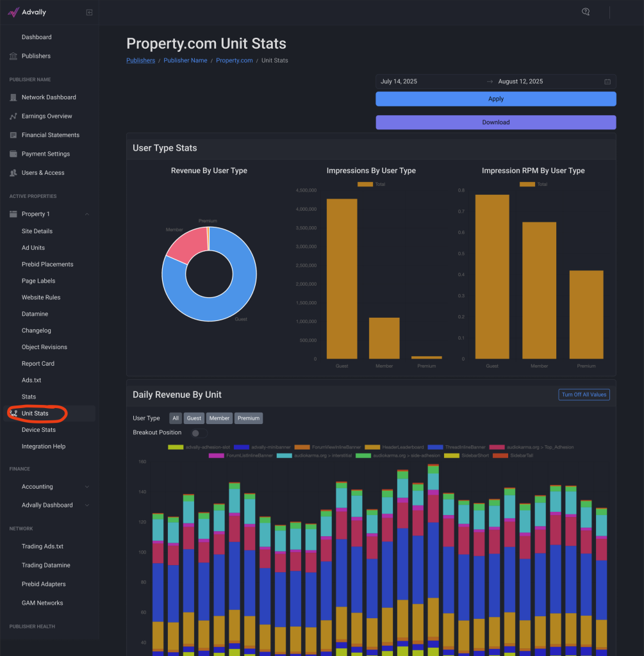Open the Publishers breadcrumb link
Viewport: 644px width, 656px height.
pos(140,61)
